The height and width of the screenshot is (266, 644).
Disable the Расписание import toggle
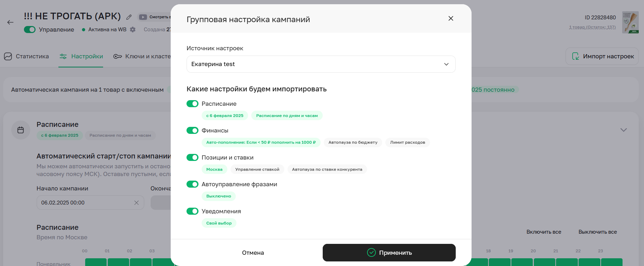click(192, 104)
